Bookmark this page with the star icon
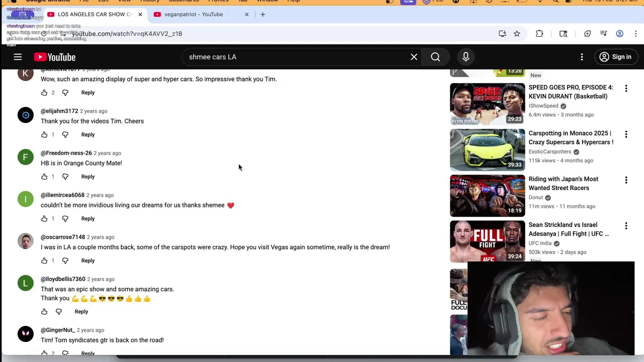Image resolution: width=644 pixels, height=362 pixels. point(517,34)
